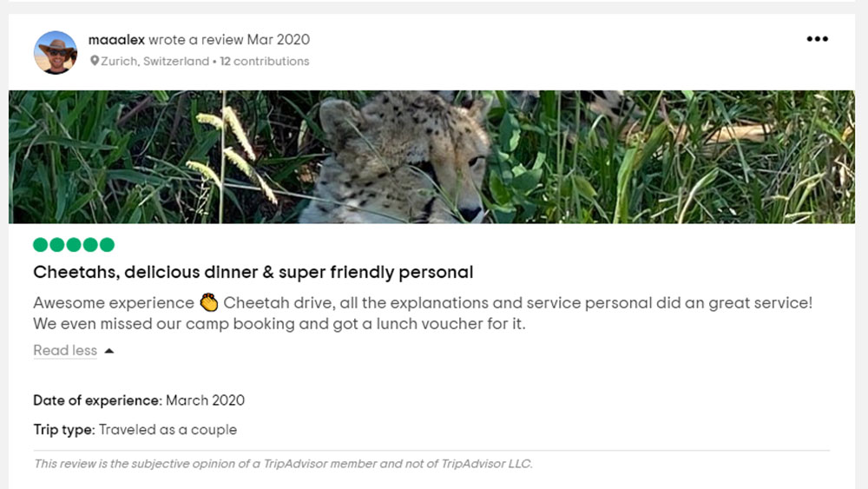This screenshot has height=489, width=868.
Task: Click the clapping hands emoji in review
Action: pyautogui.click(x=208, y=303)
